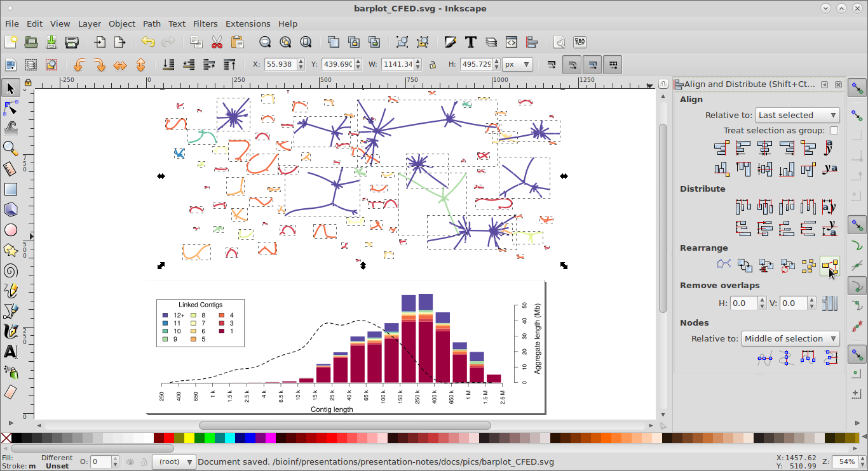Select the Star and polygon tool
Screen dimensions: 868x471
pos(10,250)
